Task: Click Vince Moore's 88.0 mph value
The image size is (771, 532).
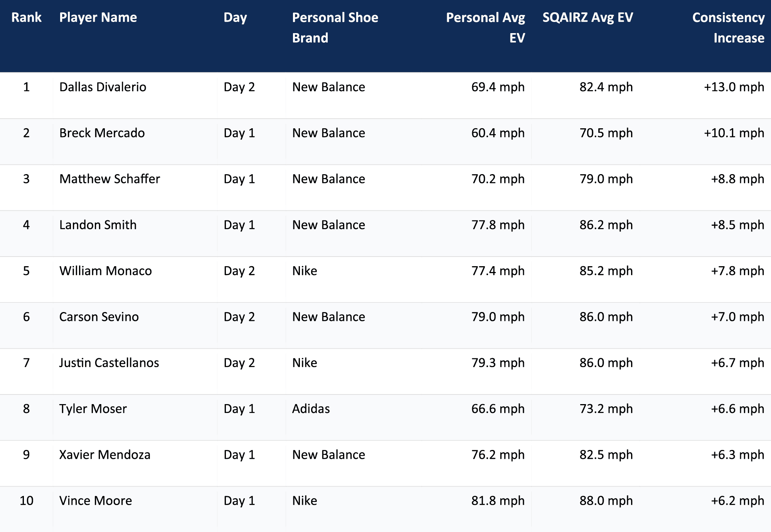Action: (x=606, y=501)
